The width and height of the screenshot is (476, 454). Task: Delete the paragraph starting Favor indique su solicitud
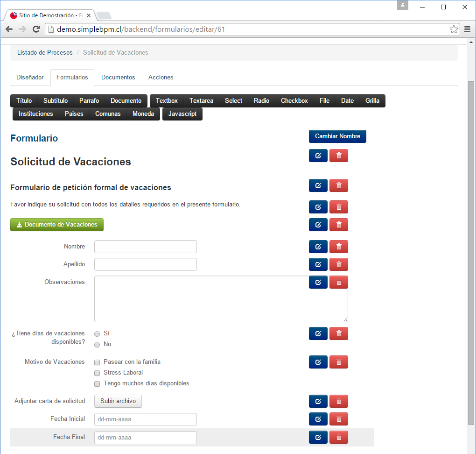[339, 207]
